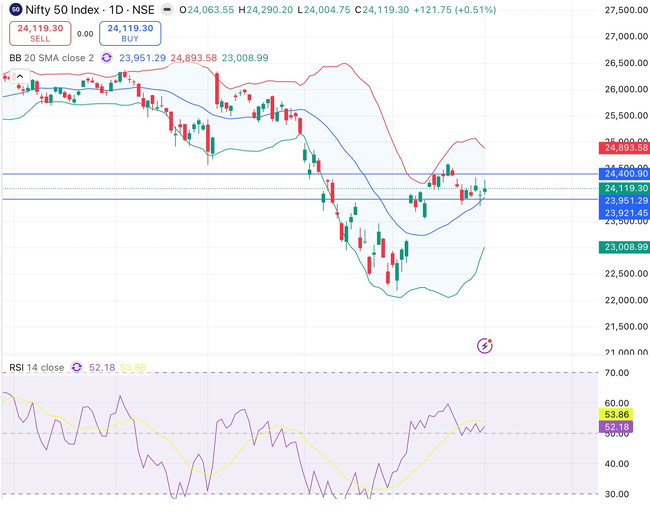
Task: Click the purple lightning flash idea icon
Action: [485, 345]
